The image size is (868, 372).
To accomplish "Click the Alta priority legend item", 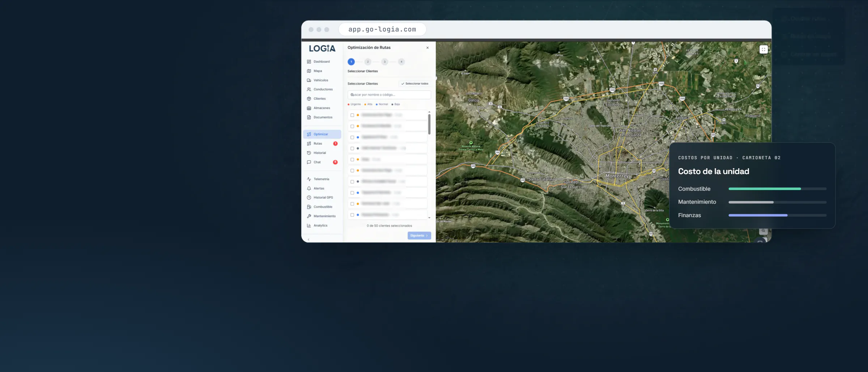I will click(x=368, y=104).
